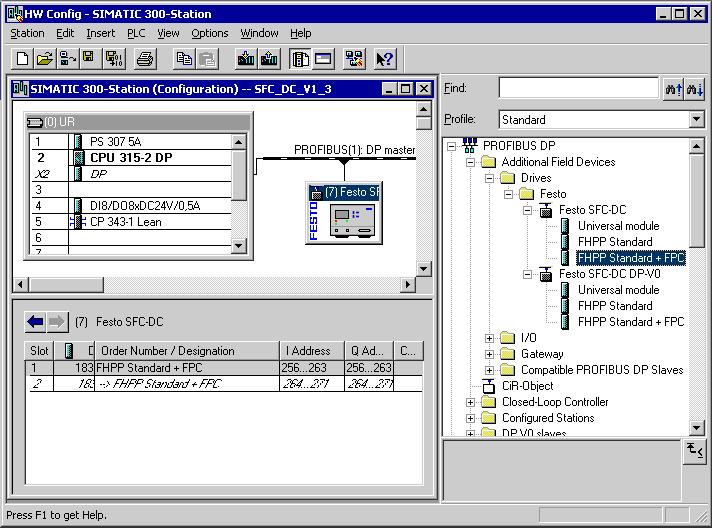Collapse Additional Field Devices folder

point(470,162)
